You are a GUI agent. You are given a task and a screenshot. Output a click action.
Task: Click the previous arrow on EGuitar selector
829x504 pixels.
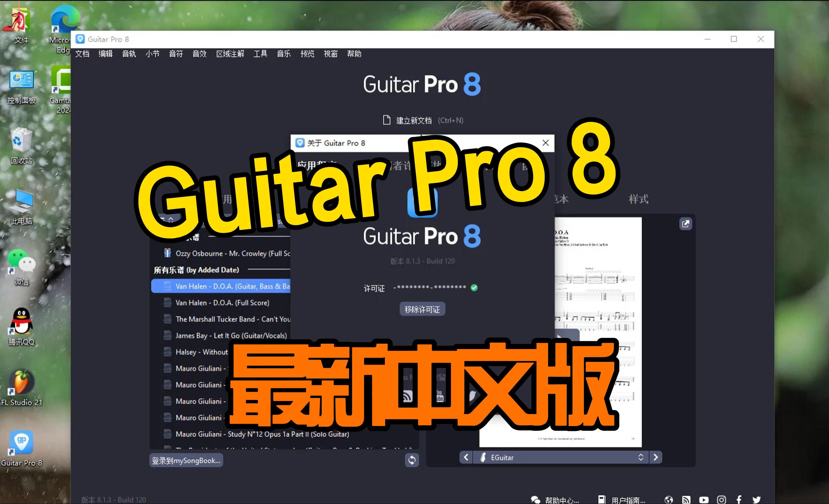(x=466, y=457)
